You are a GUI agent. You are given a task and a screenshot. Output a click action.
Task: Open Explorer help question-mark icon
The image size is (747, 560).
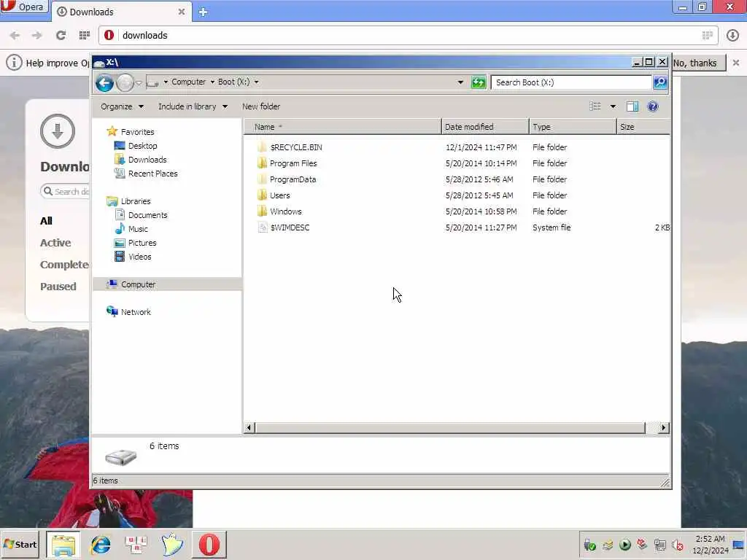tap(653, 106)
